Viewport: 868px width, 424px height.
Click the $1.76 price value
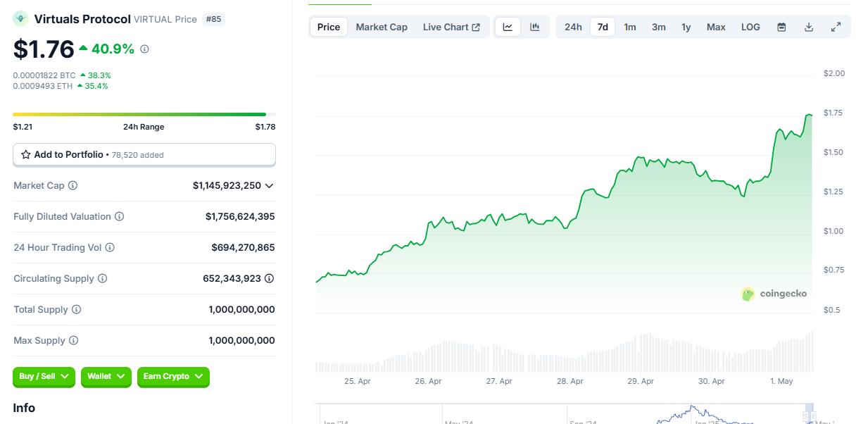point(44,49)
